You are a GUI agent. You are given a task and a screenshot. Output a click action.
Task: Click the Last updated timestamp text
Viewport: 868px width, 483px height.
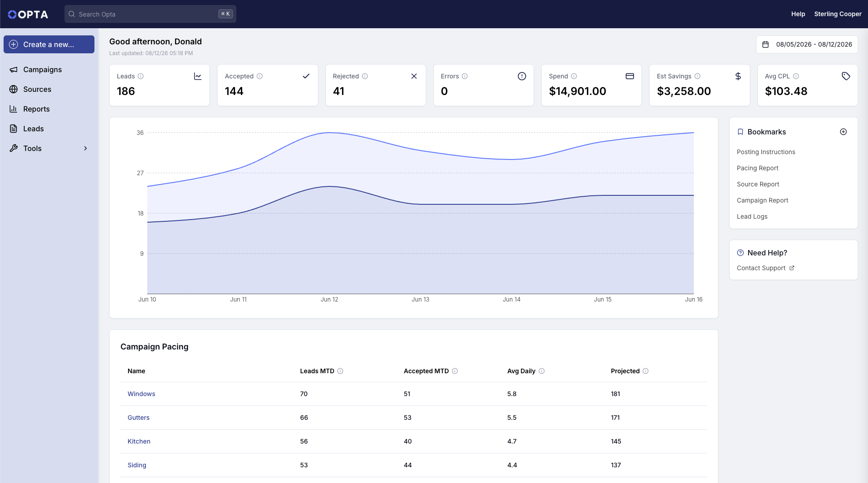pyautogui.click(x=151, y=53)
